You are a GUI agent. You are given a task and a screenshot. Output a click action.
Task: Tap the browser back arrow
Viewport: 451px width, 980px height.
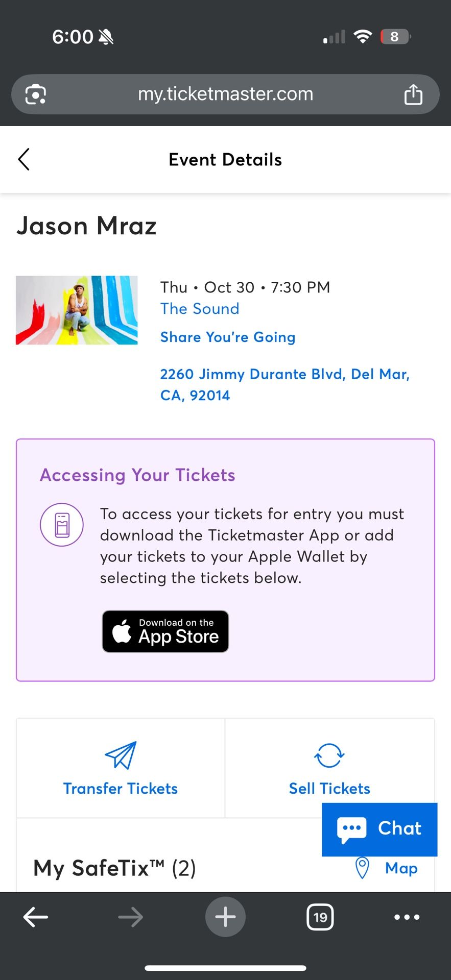coord(36,917)
